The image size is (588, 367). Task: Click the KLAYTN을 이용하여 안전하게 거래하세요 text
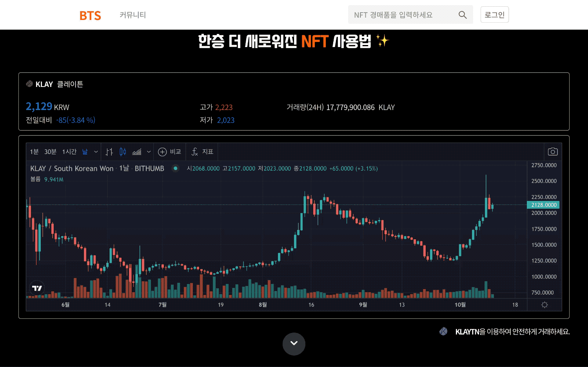(512, 332)
